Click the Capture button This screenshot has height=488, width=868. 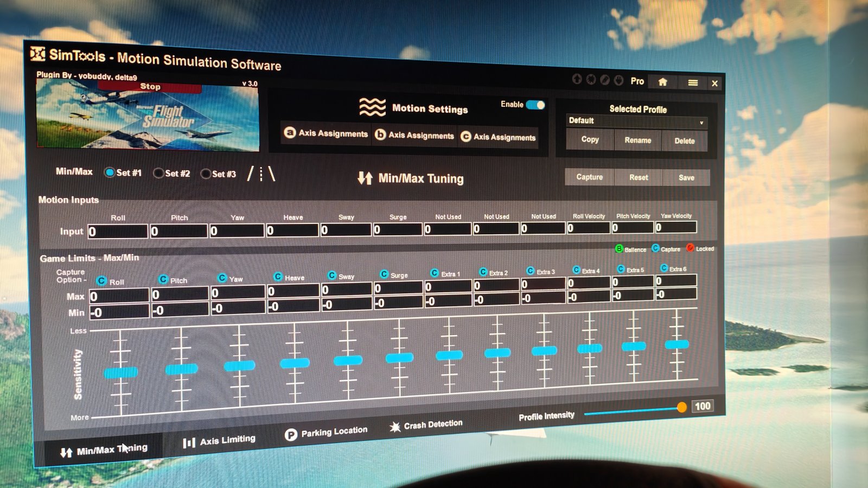[589, 177]
